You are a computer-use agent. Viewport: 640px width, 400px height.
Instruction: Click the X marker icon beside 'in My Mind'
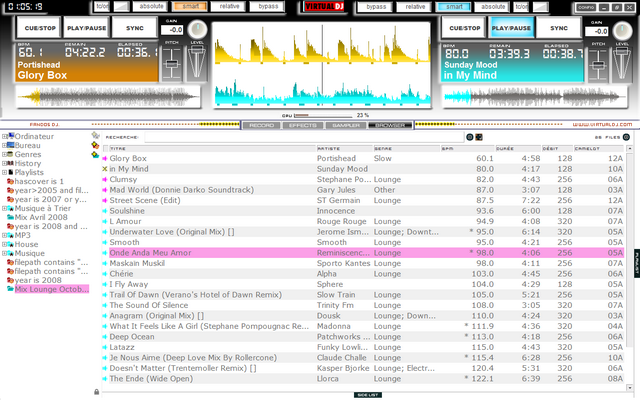[x=105, y=169]
